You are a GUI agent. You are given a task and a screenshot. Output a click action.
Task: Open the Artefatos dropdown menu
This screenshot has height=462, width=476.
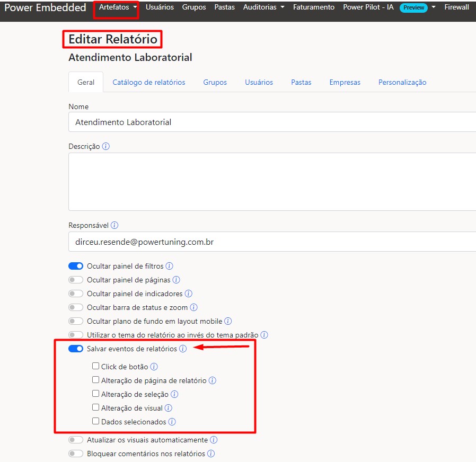(118, 7)
